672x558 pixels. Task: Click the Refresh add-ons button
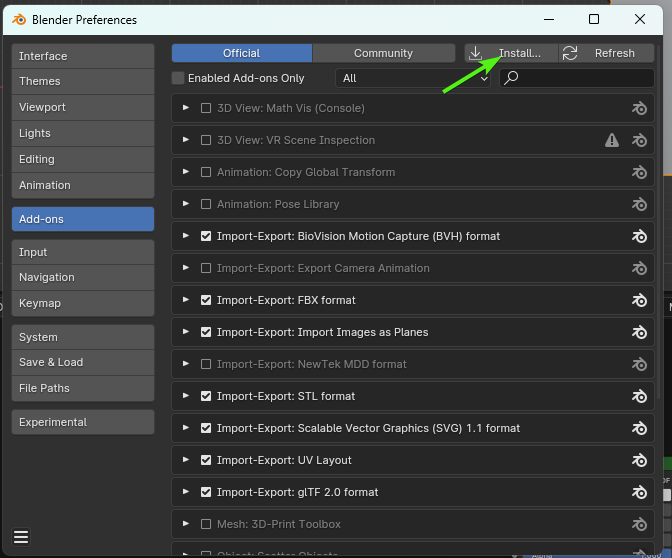tap(607, 53)
